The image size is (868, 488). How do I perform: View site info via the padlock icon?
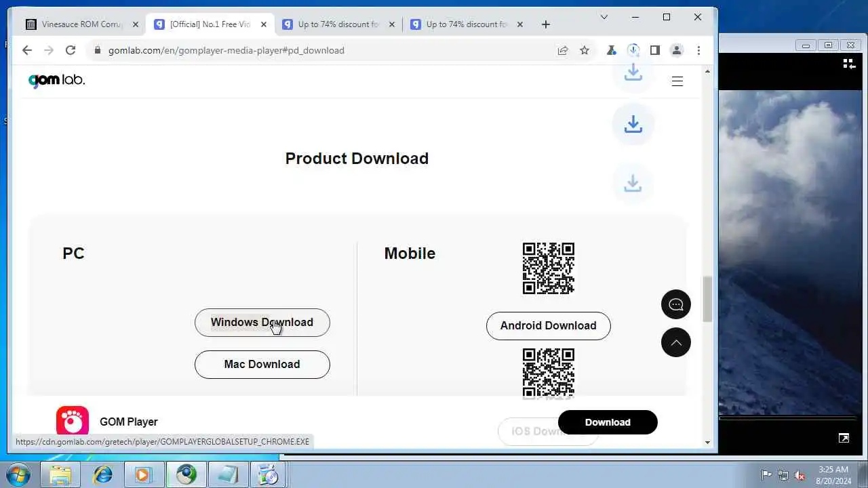point(98,50)
